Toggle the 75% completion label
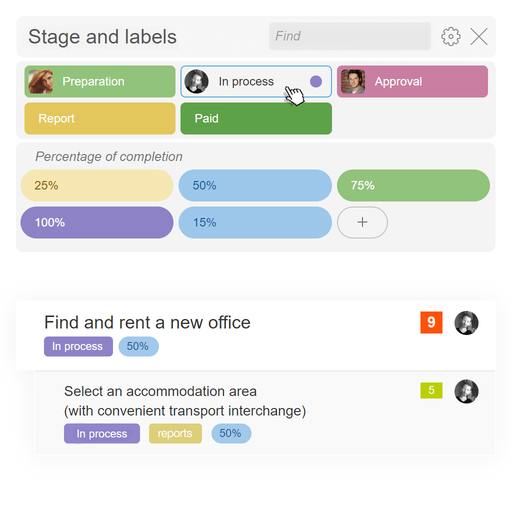 [x=413, y=185]
